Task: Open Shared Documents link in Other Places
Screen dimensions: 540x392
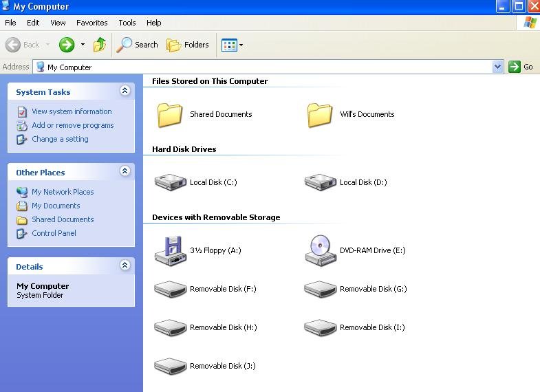Action: (x=63, y=219)
